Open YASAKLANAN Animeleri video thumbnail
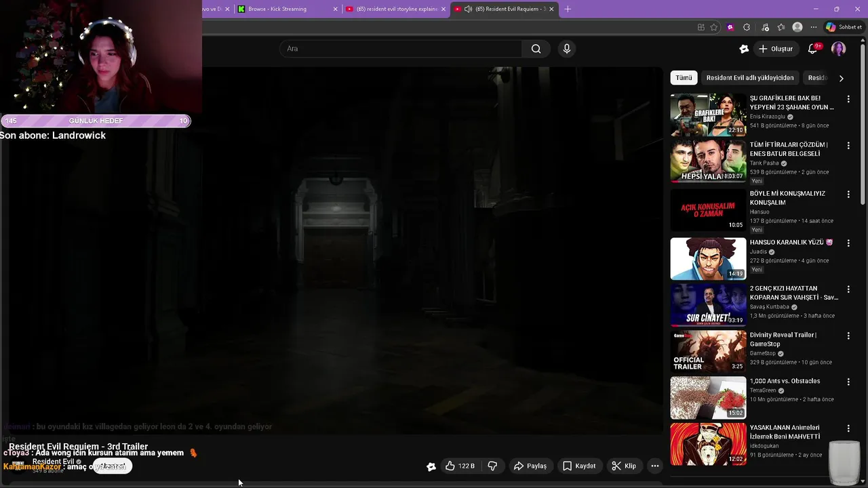The width and height of the screenshot is (868, 488). click(x=708, y=444)
